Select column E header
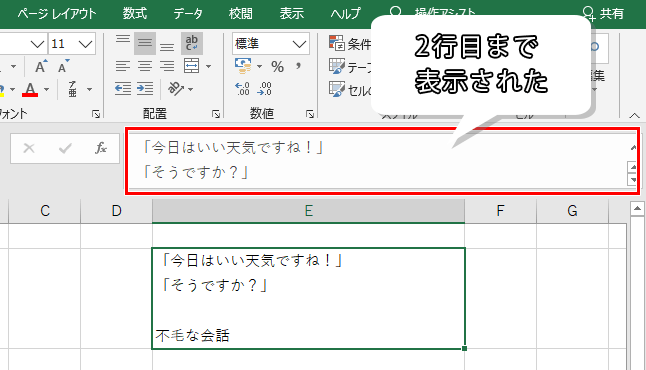 (x=309, y=211)
